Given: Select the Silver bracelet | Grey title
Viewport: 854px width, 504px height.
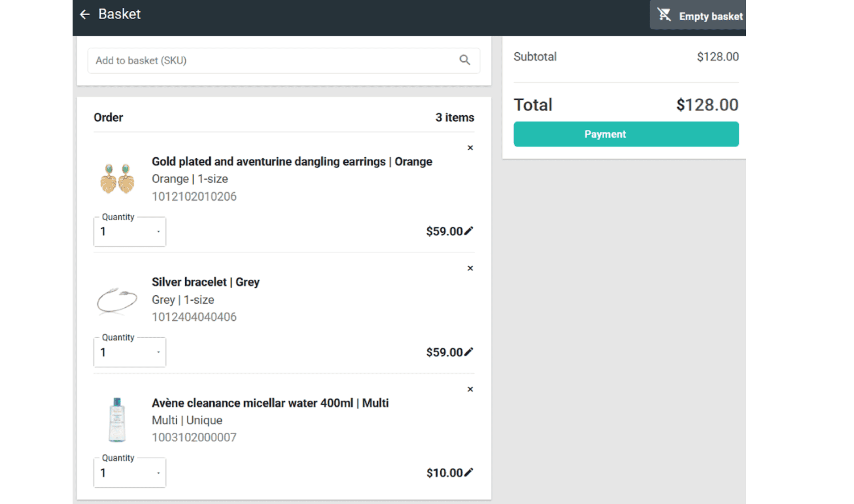Looking at the screenshot, I should point(205,282).
